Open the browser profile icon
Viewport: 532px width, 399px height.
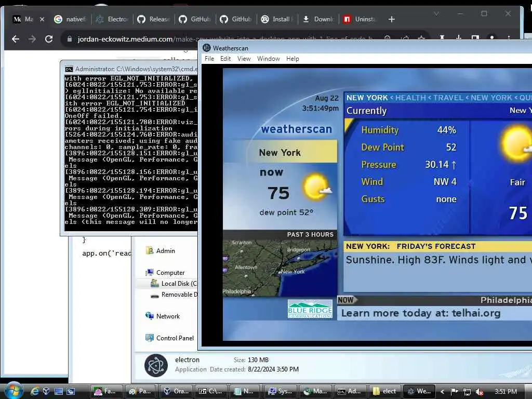point(492,38)
